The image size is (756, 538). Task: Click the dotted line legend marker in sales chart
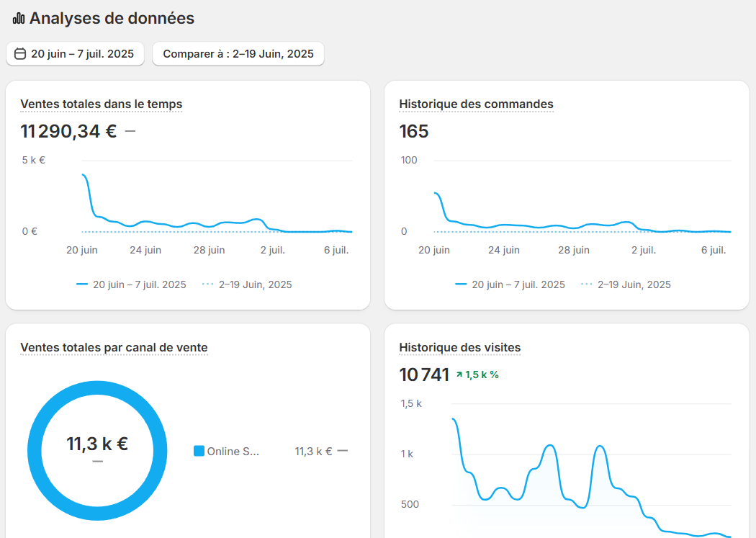click(208, 284)
